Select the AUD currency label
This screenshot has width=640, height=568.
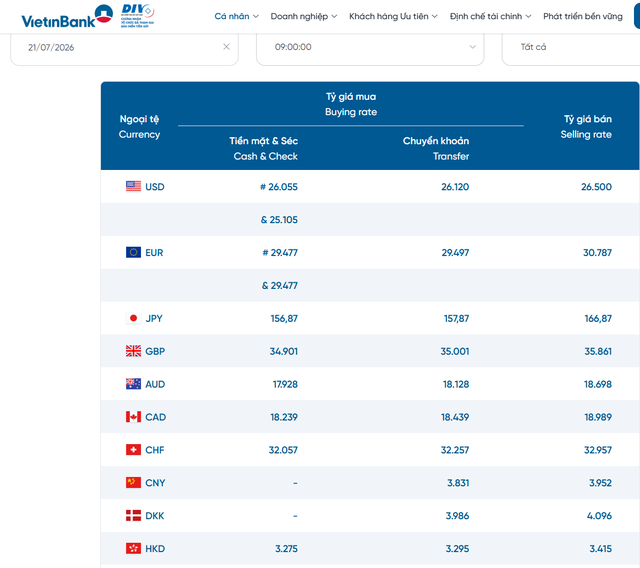(x=155, y=384)
